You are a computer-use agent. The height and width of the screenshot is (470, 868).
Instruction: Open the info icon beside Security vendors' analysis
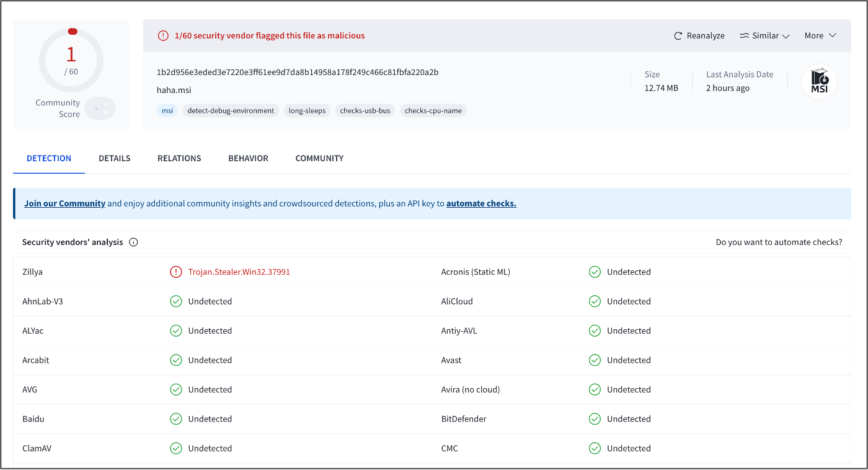[x=133, y=242]
